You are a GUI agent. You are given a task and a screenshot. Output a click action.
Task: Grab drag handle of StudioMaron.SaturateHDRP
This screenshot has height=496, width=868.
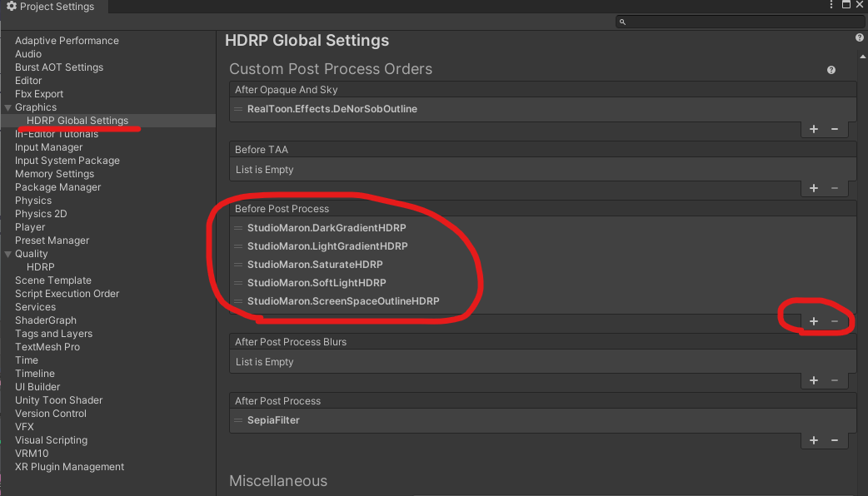pos(238,265)
